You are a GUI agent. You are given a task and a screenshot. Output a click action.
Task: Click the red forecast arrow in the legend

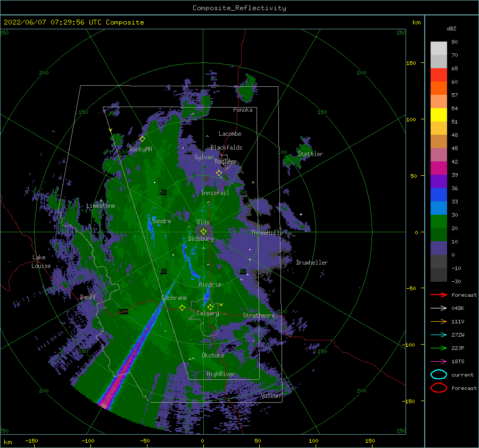(439, 295)
